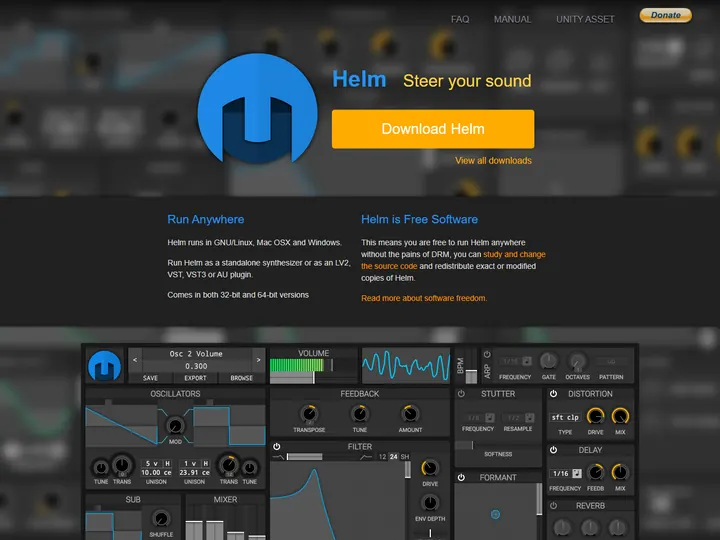Click the high-pass shape icon in Filter

tap(366, 457)
